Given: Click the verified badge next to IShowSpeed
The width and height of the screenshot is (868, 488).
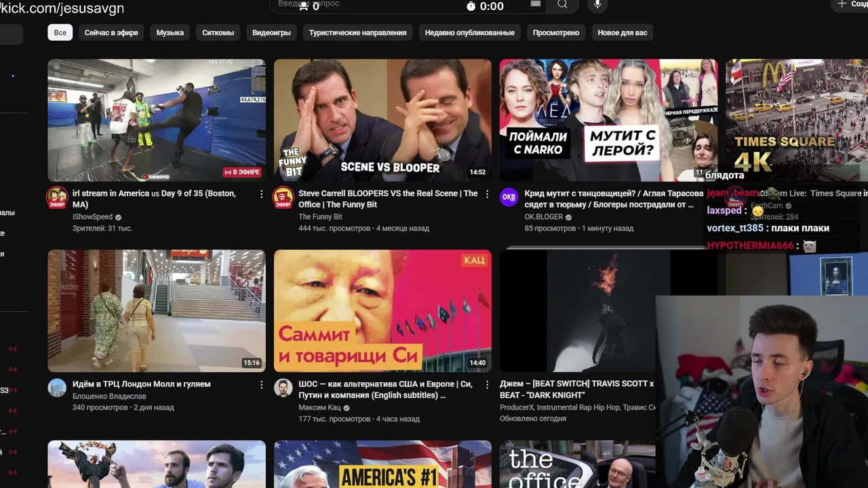Looking at the screenshot, I should [119, 218].
